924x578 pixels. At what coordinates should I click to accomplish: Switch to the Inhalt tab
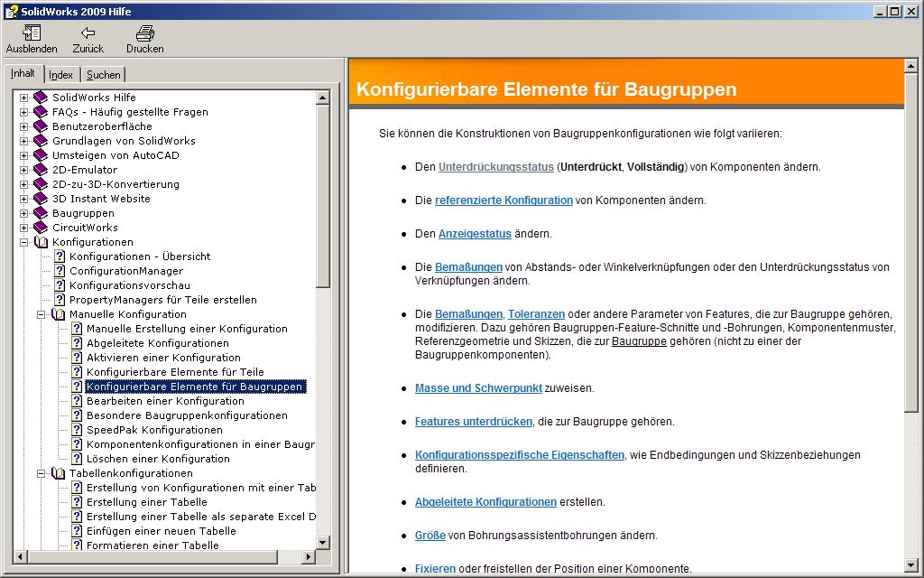click(23, 73)
